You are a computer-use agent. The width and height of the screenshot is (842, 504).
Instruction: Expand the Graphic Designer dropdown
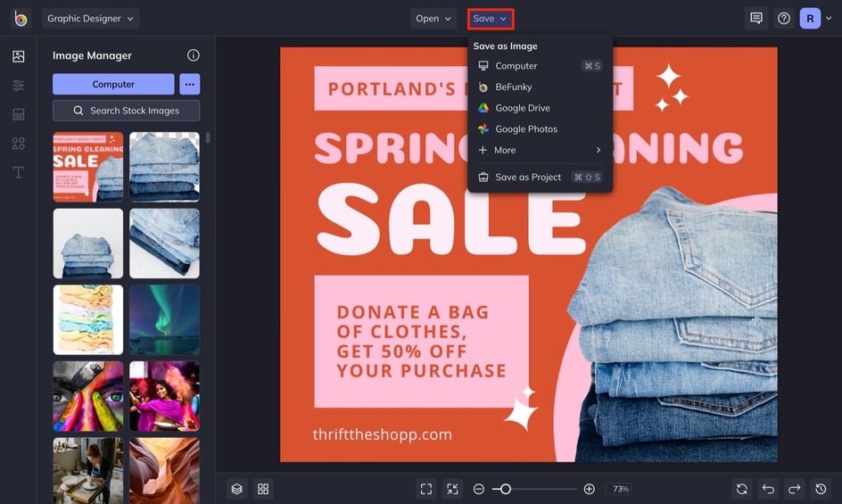click(x=90, y=19)
